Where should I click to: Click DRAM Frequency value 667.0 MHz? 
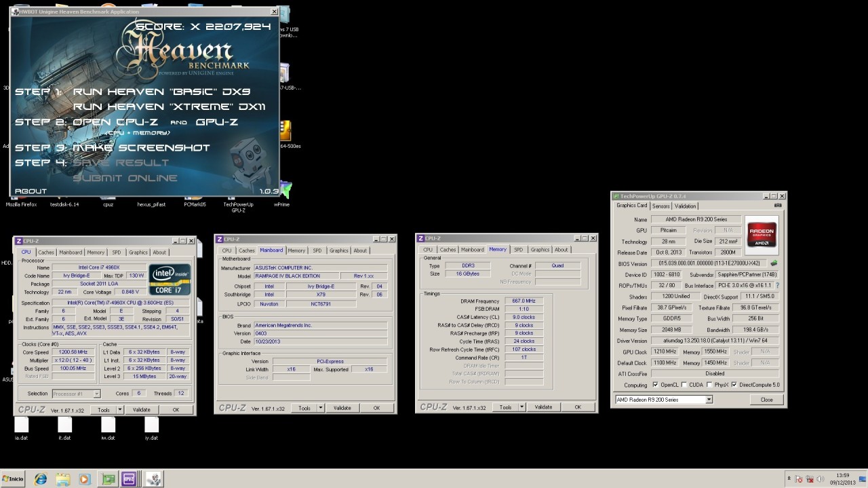(x=524, y=301)
